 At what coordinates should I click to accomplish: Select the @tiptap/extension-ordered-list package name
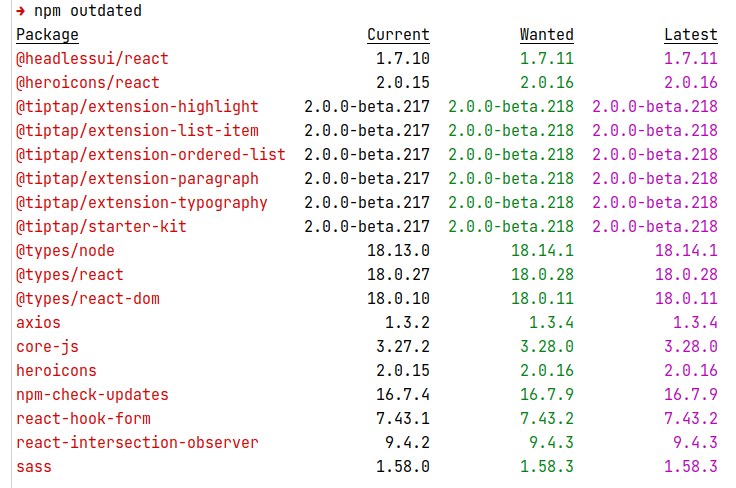click(151, 154)
